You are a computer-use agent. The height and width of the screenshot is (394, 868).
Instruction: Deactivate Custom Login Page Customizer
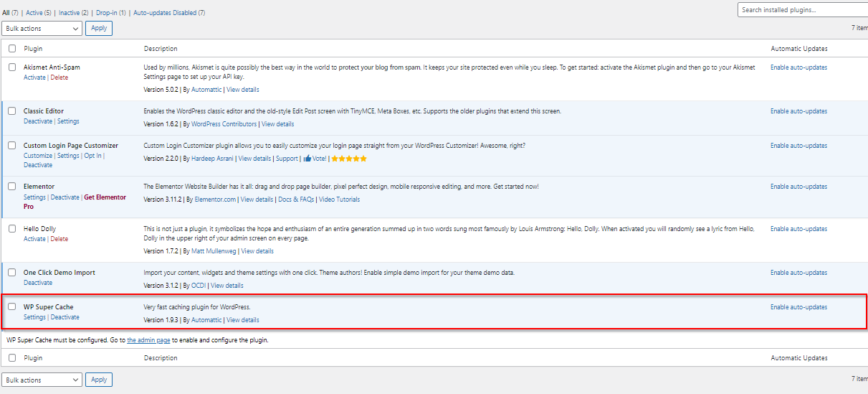click(38, 165)
